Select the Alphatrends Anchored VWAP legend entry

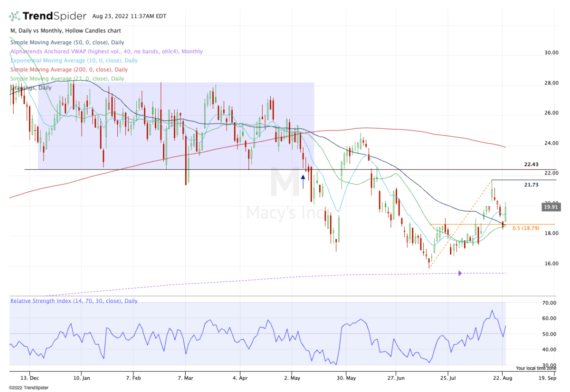(106, 51)
